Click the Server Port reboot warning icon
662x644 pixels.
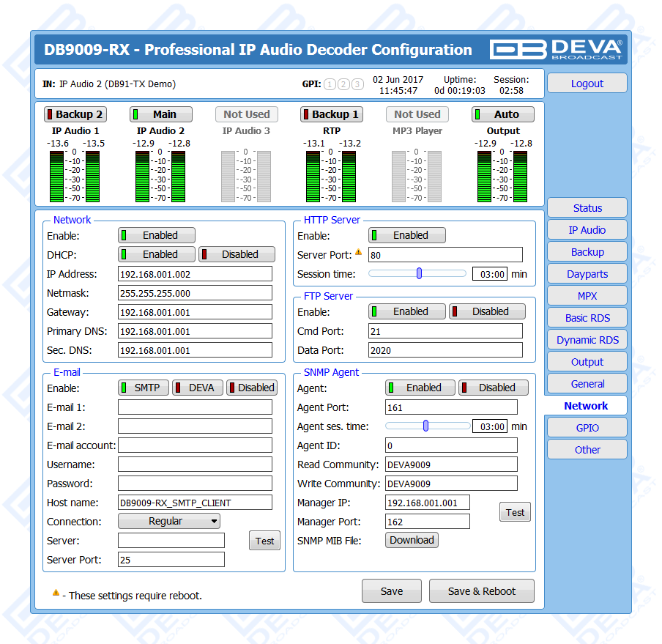359,253
